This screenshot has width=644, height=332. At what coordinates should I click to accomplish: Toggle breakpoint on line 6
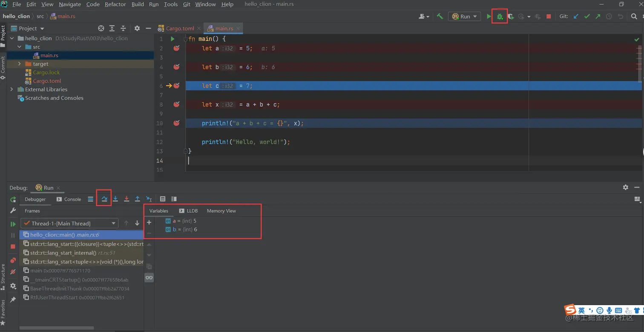(176, 86)
